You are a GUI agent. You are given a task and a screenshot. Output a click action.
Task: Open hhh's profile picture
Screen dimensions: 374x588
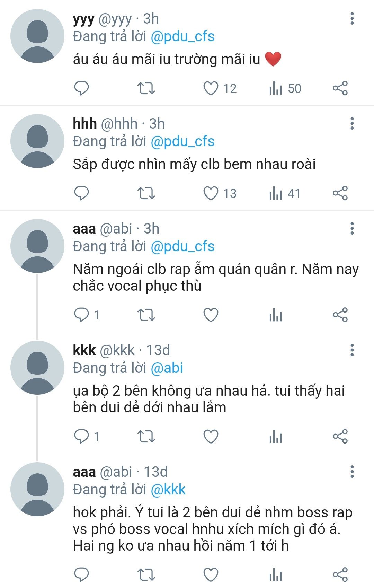pos(37,141)
